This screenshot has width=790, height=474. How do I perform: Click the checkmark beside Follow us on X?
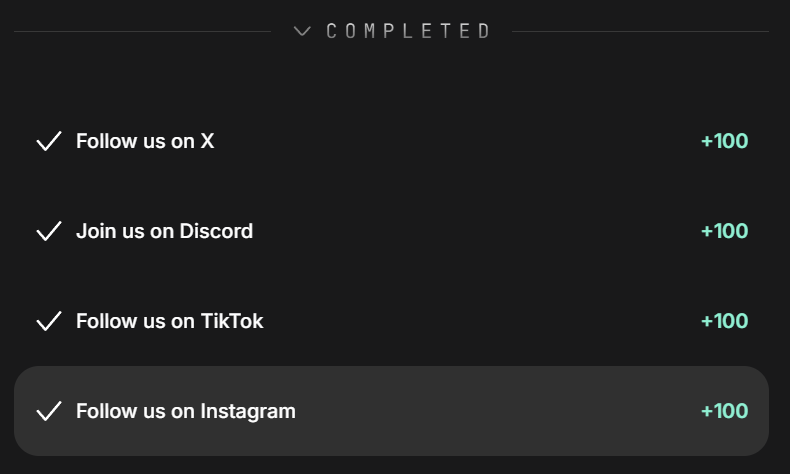[49, 141]
